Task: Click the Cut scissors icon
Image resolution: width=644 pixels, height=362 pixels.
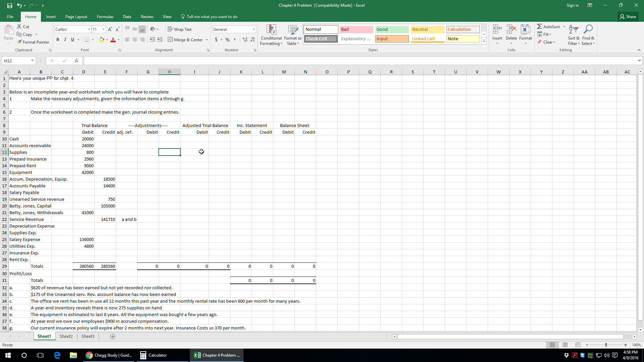Action: (x=19, y=26)
